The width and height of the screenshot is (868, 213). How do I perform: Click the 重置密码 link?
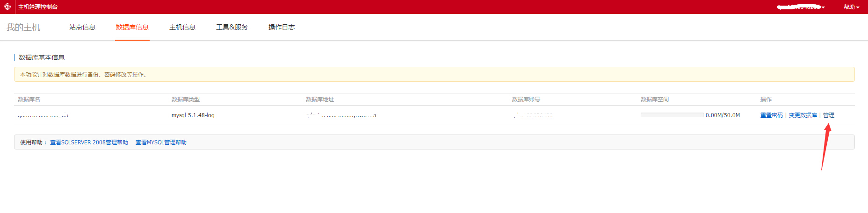point(771,115)
